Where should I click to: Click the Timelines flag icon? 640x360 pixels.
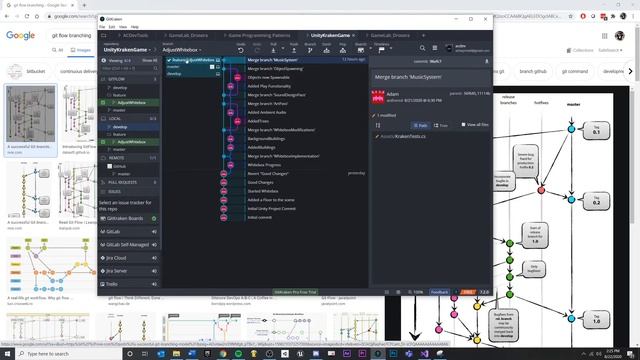pyautogui.click(x=381, y=50)
